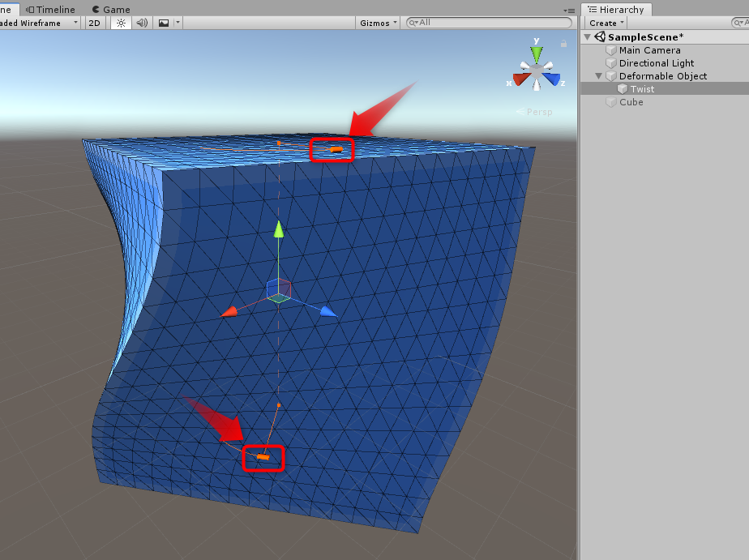Open scene effects dropdown arrow
The image size is (749, 560).
[178, 23]
